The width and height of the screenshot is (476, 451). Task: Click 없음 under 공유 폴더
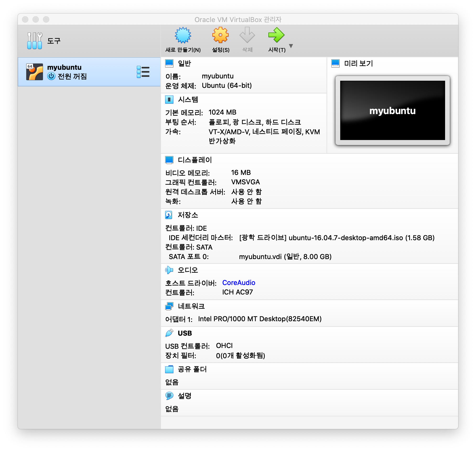point(172,382)
